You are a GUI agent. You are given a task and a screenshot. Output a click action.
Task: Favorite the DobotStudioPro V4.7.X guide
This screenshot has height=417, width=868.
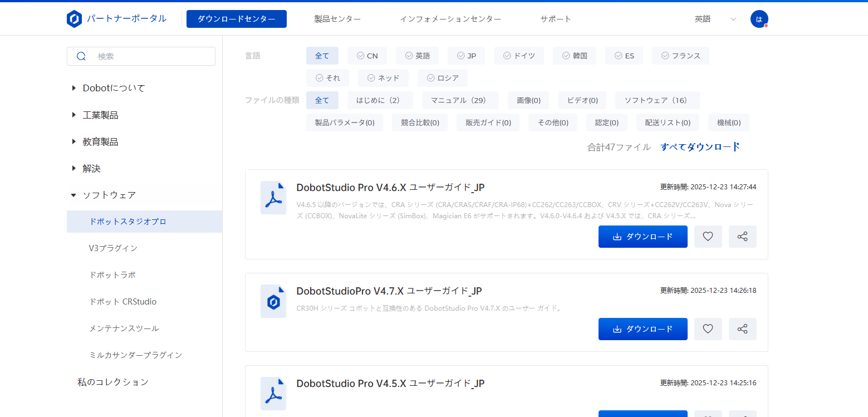708,329
